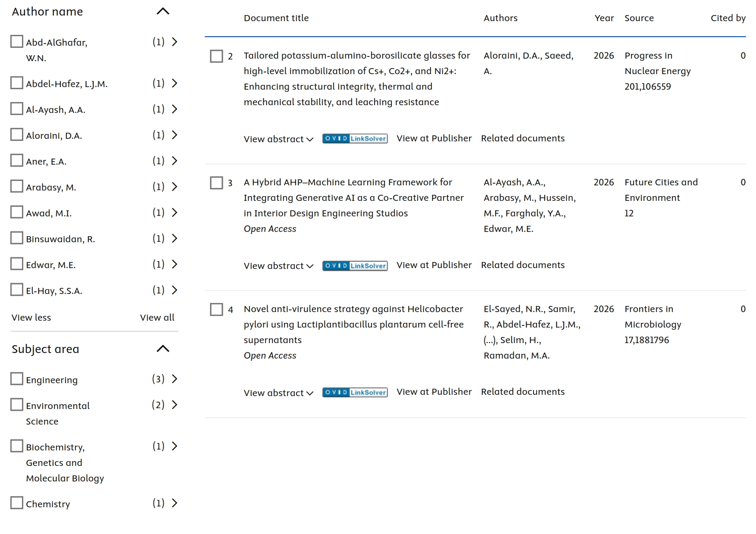This screenshot has width=756, height=534.
Task: Sort by the Year column header
Action: pos(604,18)
